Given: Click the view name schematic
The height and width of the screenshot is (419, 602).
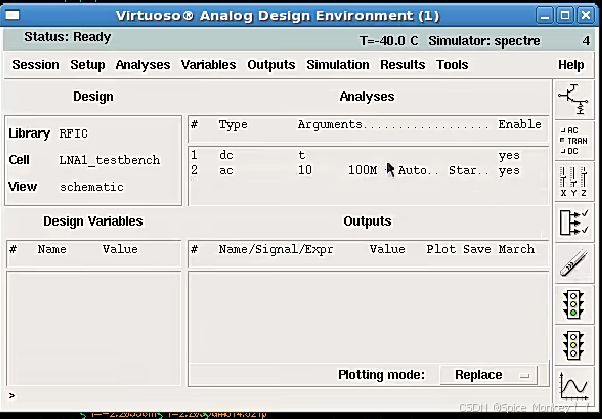Looking at the screenshot, I should [92, 187].
